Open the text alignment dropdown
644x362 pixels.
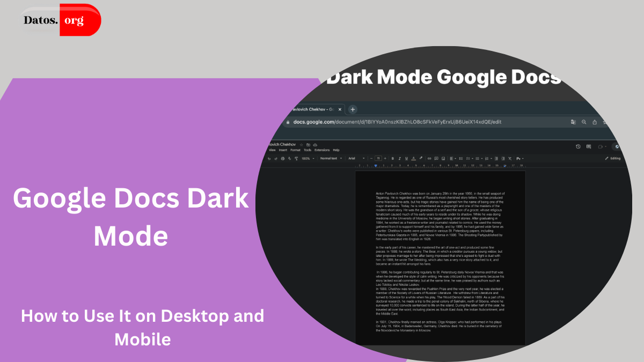coord(452,158)
